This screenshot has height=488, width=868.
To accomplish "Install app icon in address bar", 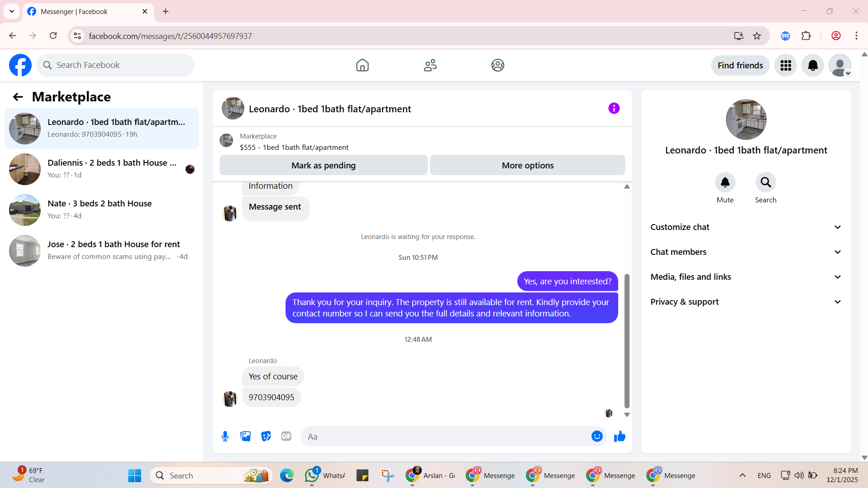I will 739,36.
